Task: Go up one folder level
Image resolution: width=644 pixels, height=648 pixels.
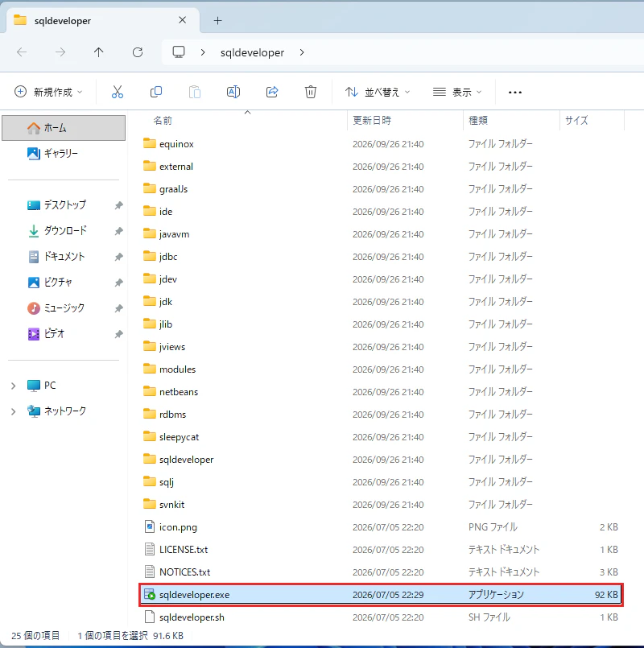Action: point(98,52)
